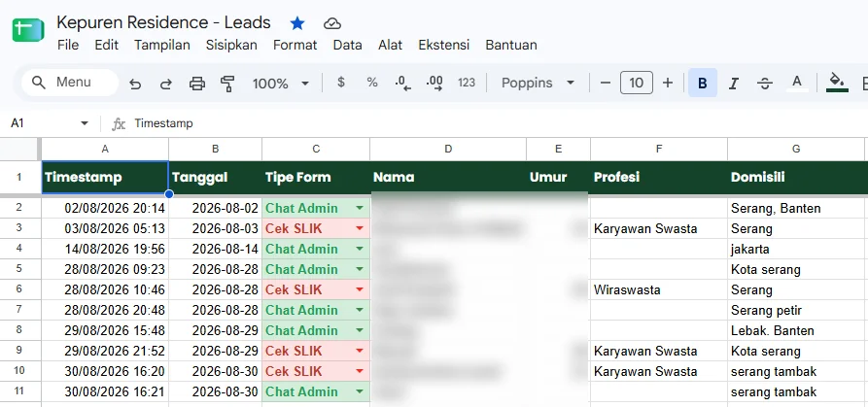Toggle Strikethrough formatting

[765, 84]
